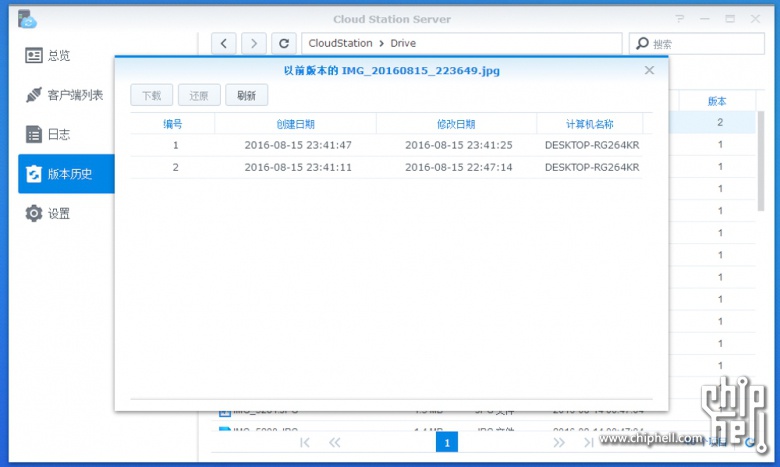
Task: Click the version count 2 cell
Action: [720, 122]
